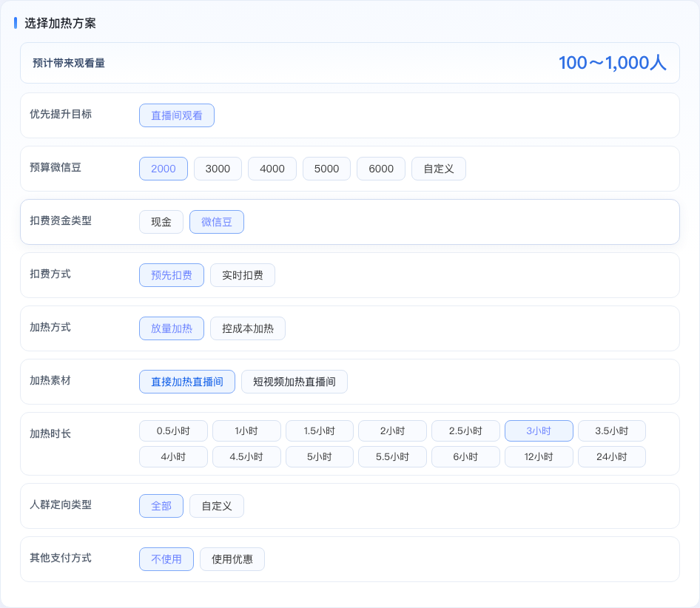Screen dimensions: 700x608
Task: Click the 其他支付方式 row label
Action: coord(61,558)
